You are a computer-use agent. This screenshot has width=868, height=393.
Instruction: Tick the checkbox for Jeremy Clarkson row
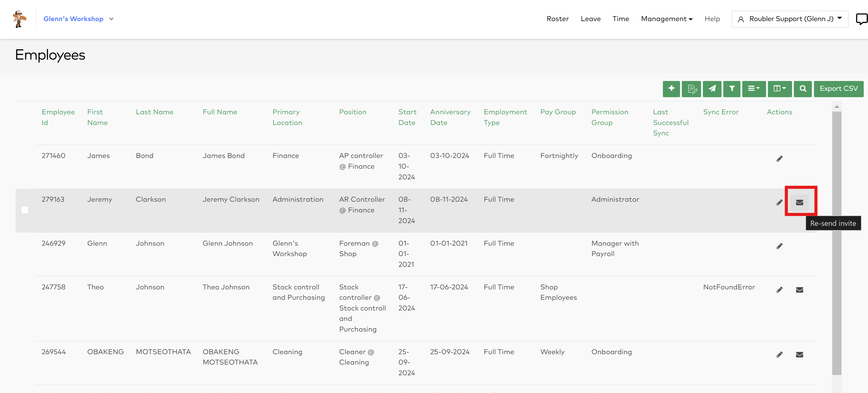(25, 210)
